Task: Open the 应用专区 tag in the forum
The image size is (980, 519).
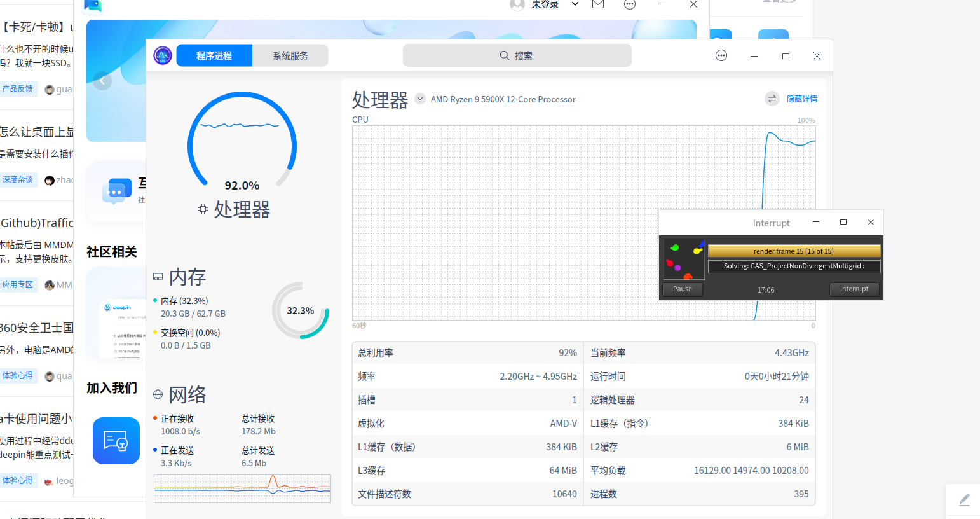Action: [18, 285]
